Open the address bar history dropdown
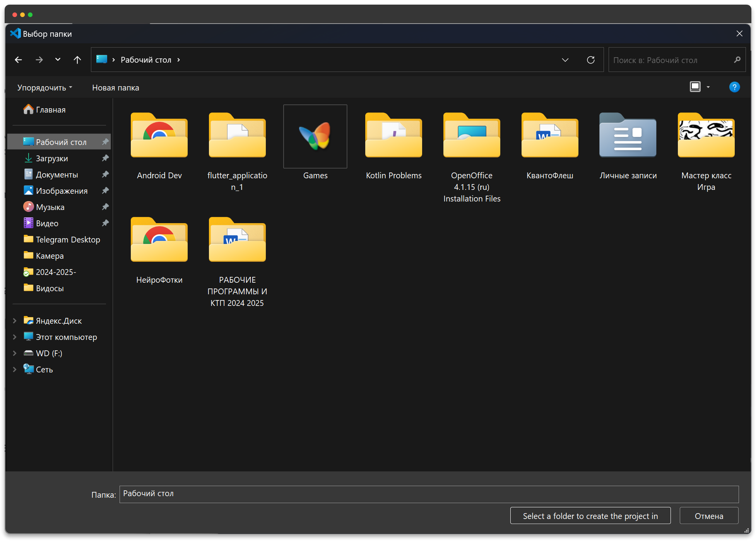Viewport: 756px width, 541px height. (x=565, y=60)
